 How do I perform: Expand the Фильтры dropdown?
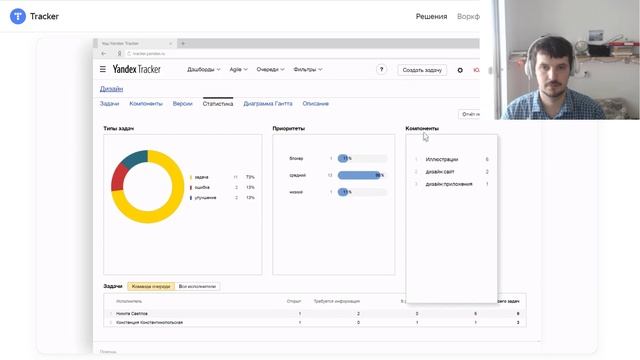308,69
